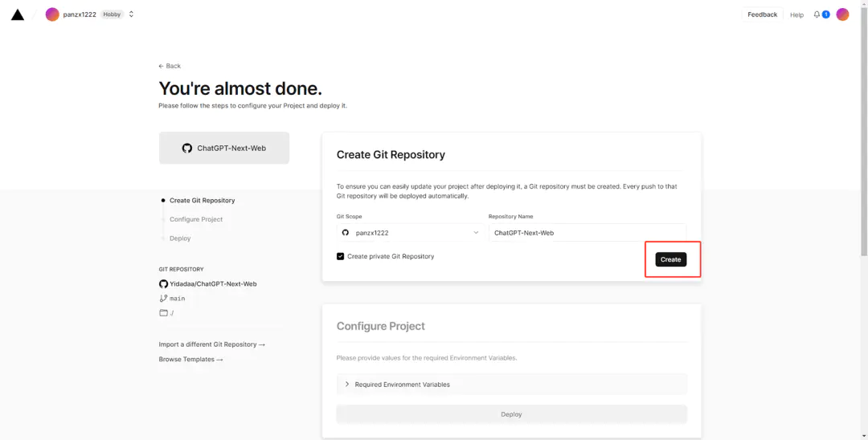Click the root directory folder icon

point(163,312)
